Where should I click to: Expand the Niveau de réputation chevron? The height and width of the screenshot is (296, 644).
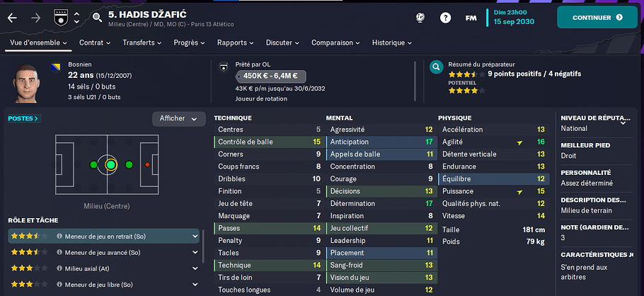click(623, 122)
